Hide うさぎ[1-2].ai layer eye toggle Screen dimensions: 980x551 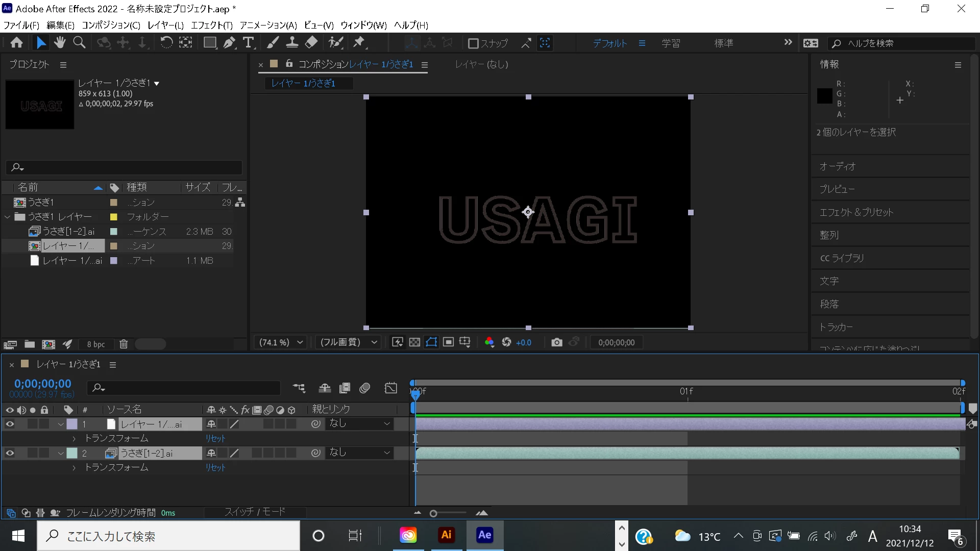10,453
